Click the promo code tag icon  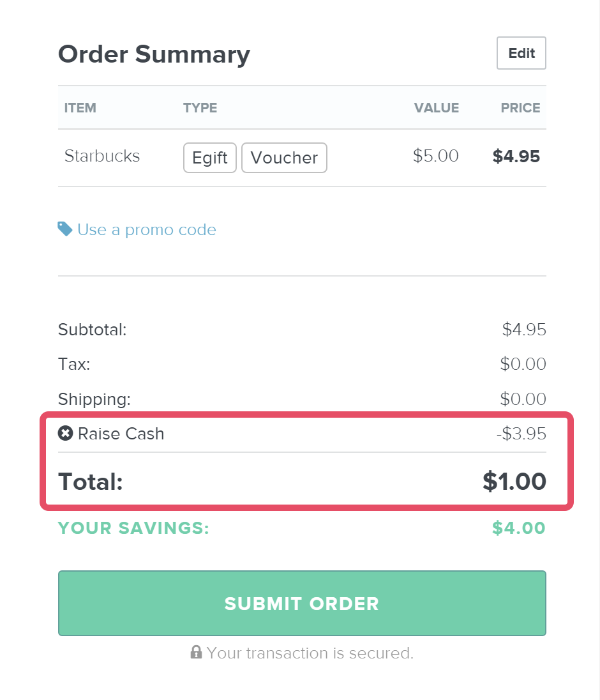click(65, 229)
